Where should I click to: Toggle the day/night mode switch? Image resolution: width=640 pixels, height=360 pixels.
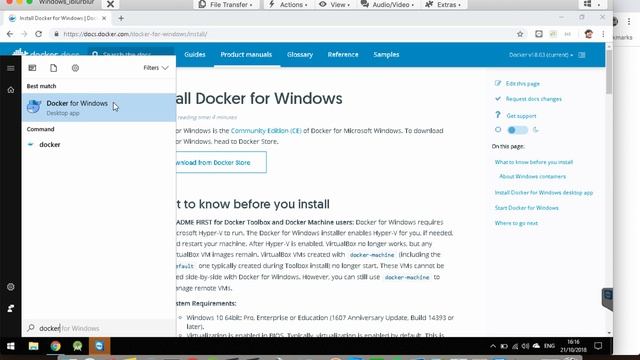(x=517, y=130)
